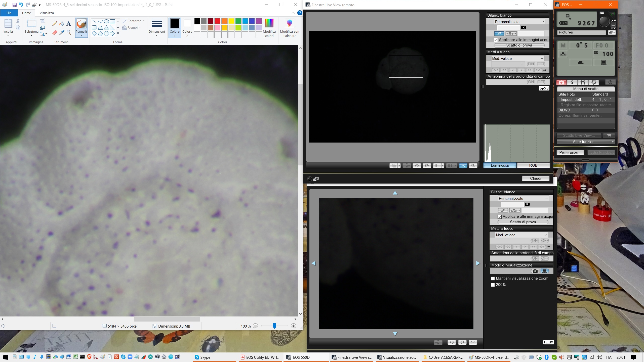Enable Applicare alle immagini acquisite checkbox
644x362 pixels.
[496, 40]
